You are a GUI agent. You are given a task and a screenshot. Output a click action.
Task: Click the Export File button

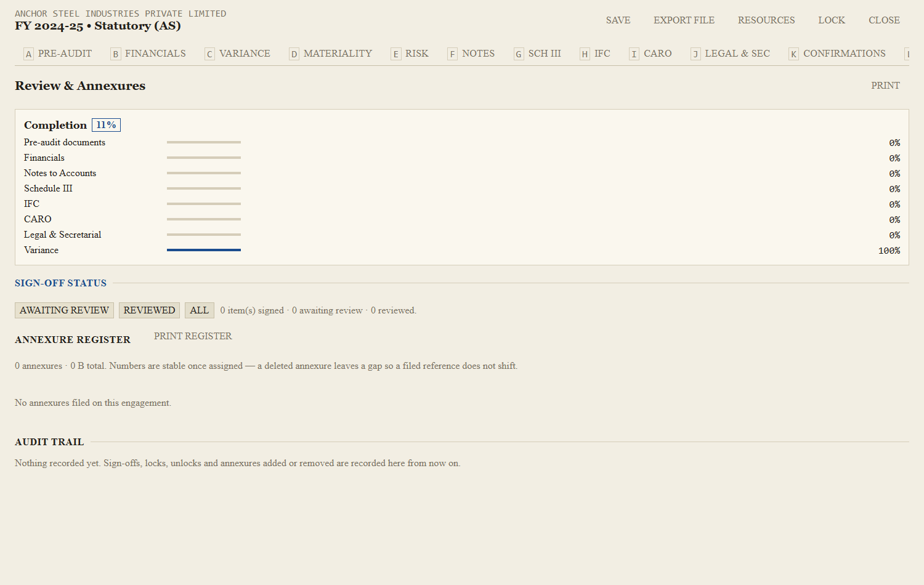pyautogui.click(x=684, y=20)
